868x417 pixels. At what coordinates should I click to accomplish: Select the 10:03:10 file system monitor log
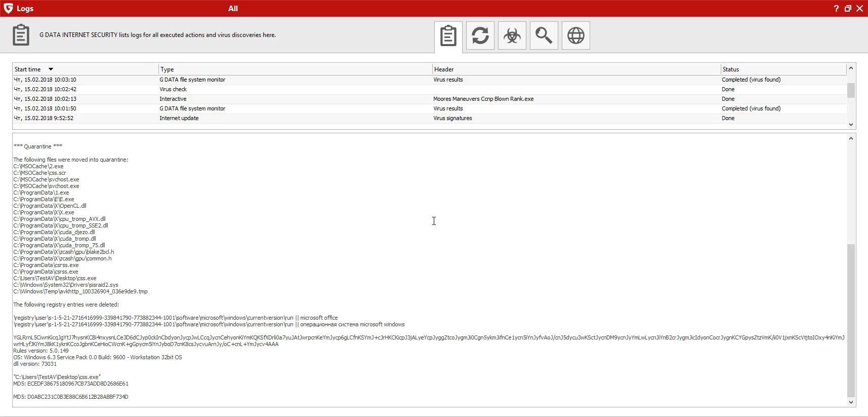(430, 80)
